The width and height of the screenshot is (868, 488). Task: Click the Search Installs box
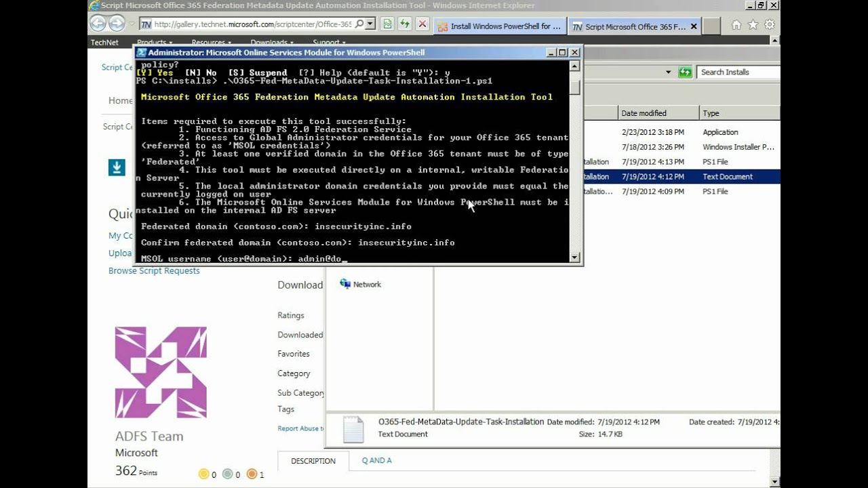click(739, 72)
